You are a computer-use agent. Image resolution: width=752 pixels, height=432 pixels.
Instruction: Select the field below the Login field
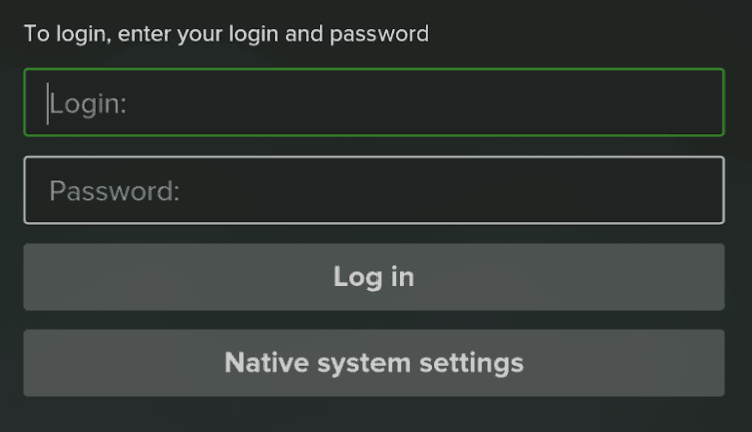click(x=374, y=190)
